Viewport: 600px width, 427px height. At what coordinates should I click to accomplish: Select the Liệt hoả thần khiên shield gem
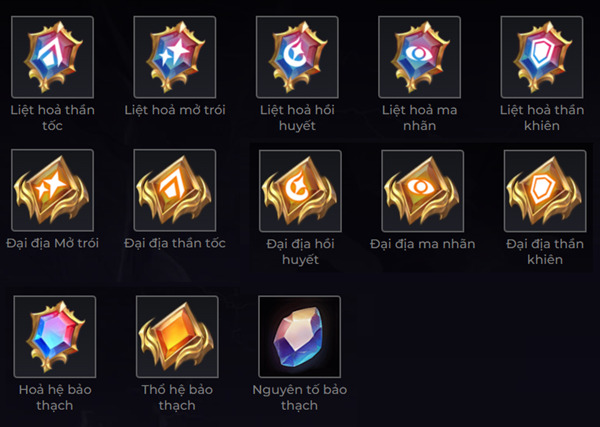pyautogui.click(x=543, y=56)
